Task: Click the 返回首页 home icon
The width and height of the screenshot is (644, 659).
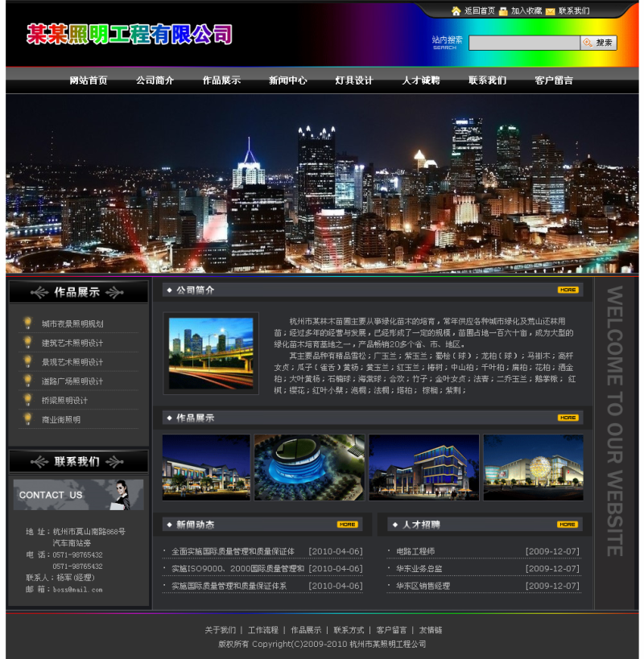Action: [455, 11]
